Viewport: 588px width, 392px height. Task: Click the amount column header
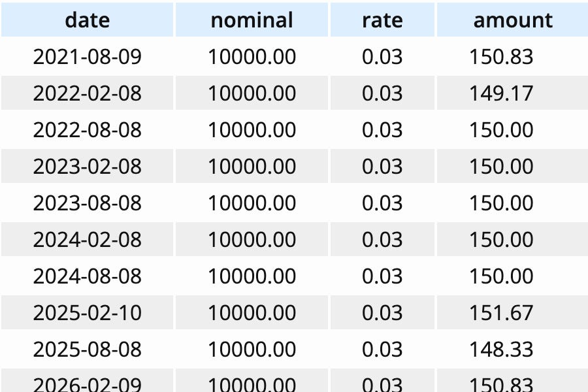click(513, 20)
